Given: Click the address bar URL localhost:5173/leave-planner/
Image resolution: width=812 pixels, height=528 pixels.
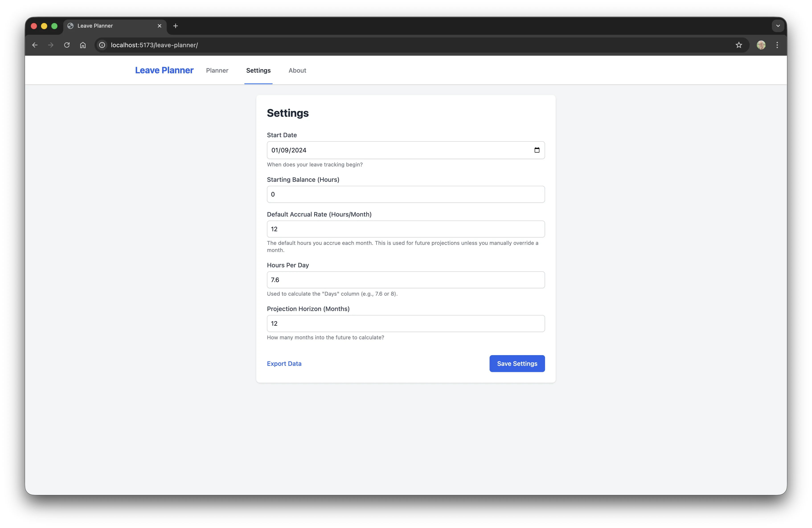Looking at the screenshot, I should click(x=154, y=45).
